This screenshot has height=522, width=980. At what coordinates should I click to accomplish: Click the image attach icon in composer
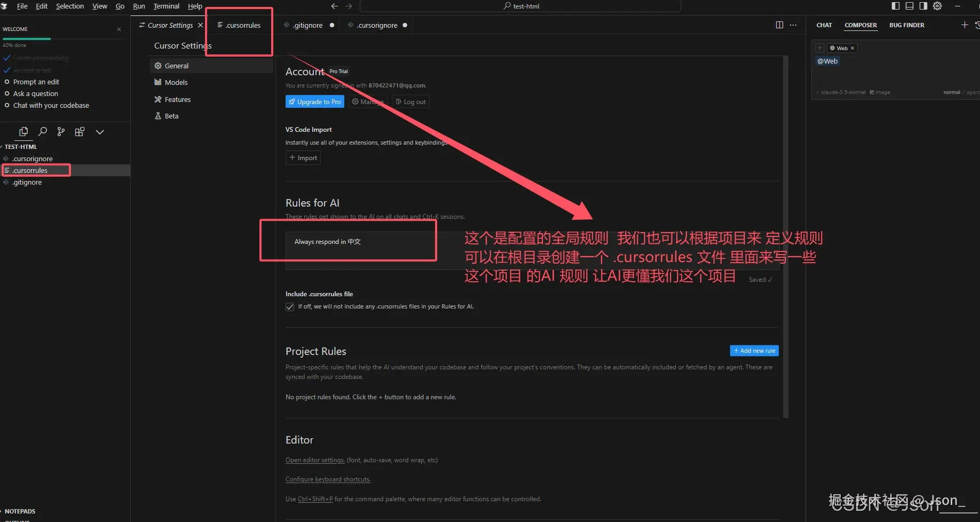[x=880, y=92]
